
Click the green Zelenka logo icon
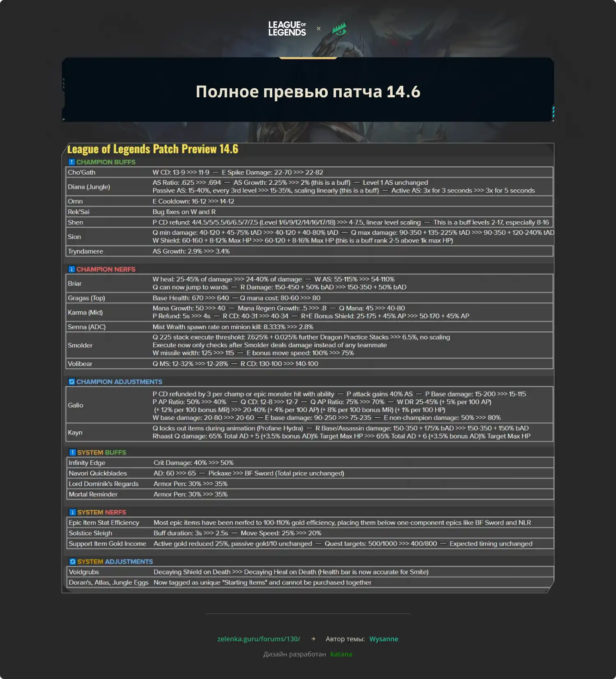[x=339, y=29]
